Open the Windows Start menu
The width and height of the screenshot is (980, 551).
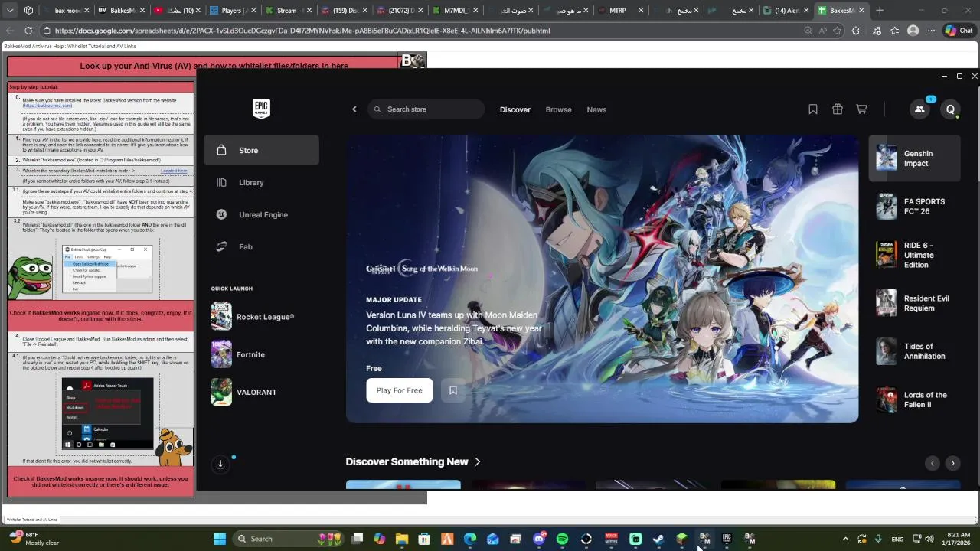(x=220, y=539)
